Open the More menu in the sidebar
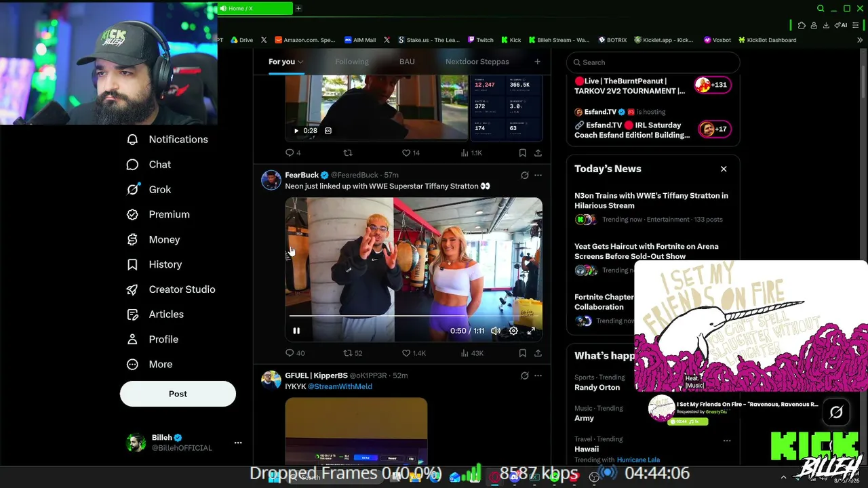Image resolution: width=868 pixels, height=488 pixels. pyautogui.click(x=132, y=365)
